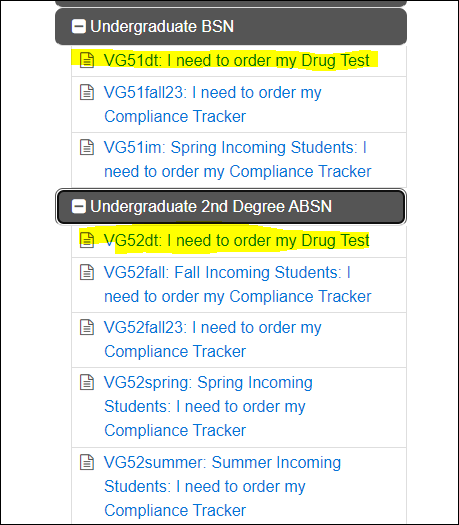459x525 pixels.
Task: Click the document icon next to VG51fall23
Action: click(87, 92)
